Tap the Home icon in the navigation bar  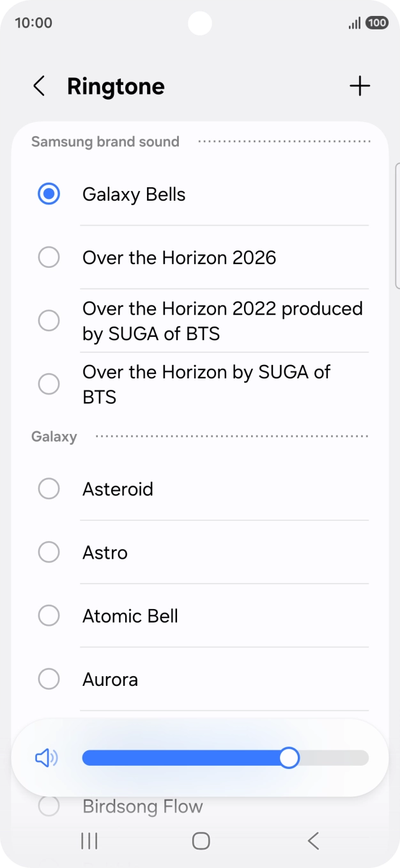click(x=200, y=841)
